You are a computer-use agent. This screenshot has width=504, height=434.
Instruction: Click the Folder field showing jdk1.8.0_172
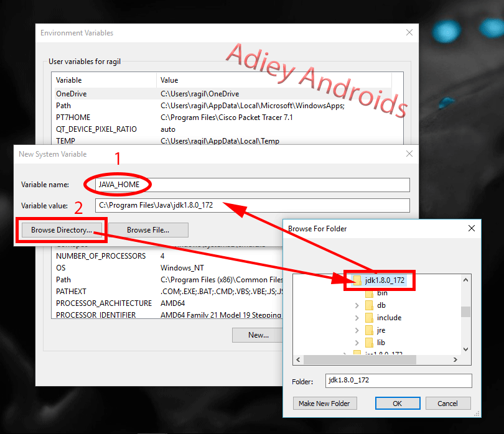(398, 380)
